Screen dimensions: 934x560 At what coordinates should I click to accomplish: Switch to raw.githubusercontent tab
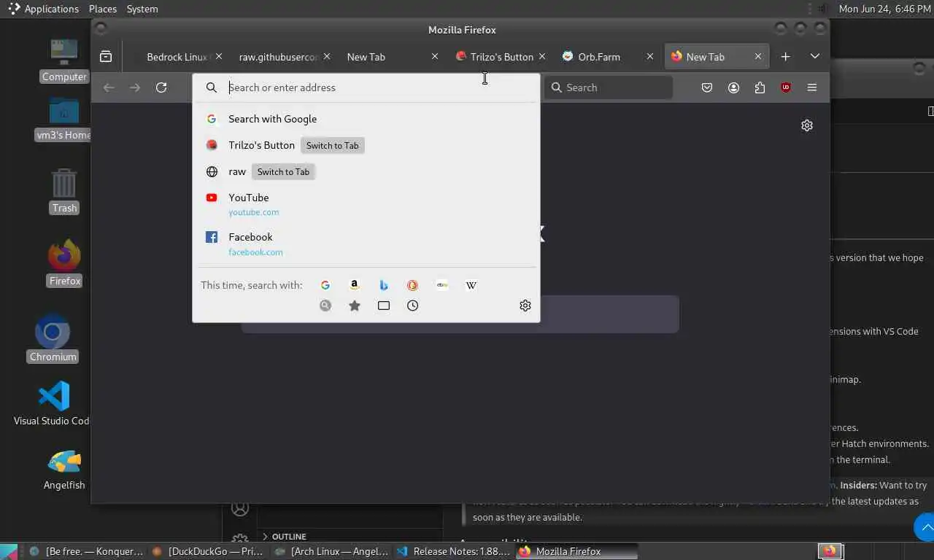[279, 57]
